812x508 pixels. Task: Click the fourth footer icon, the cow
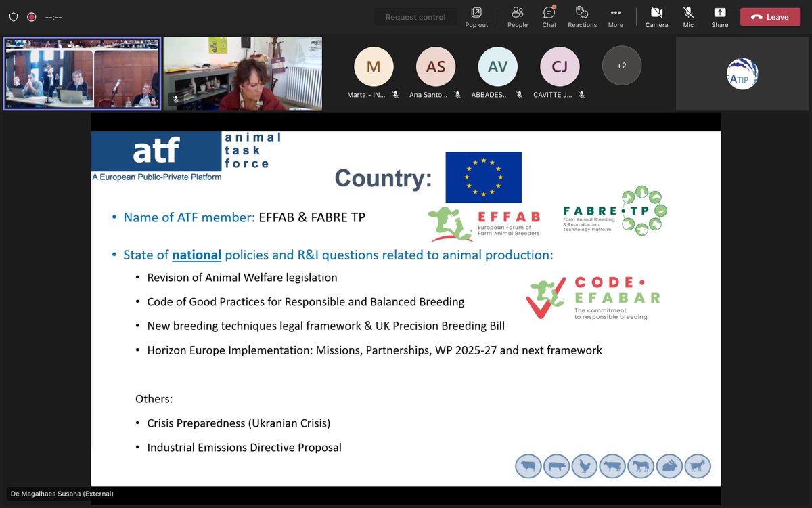pos(612,466)
